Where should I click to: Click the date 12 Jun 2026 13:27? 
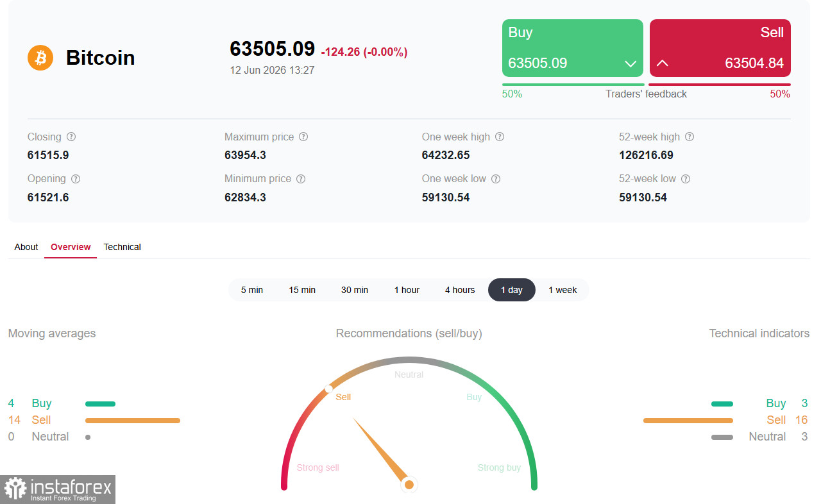point(273,70)
